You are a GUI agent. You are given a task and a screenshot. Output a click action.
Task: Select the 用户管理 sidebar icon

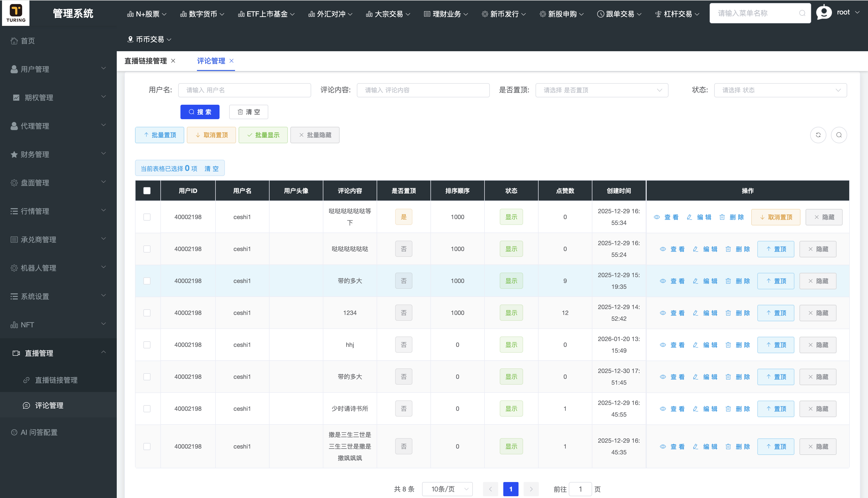(14, 69)
